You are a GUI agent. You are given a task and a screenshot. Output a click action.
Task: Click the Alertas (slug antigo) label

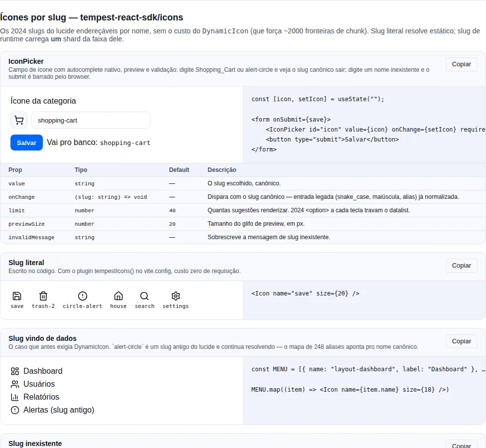[59, 410]
